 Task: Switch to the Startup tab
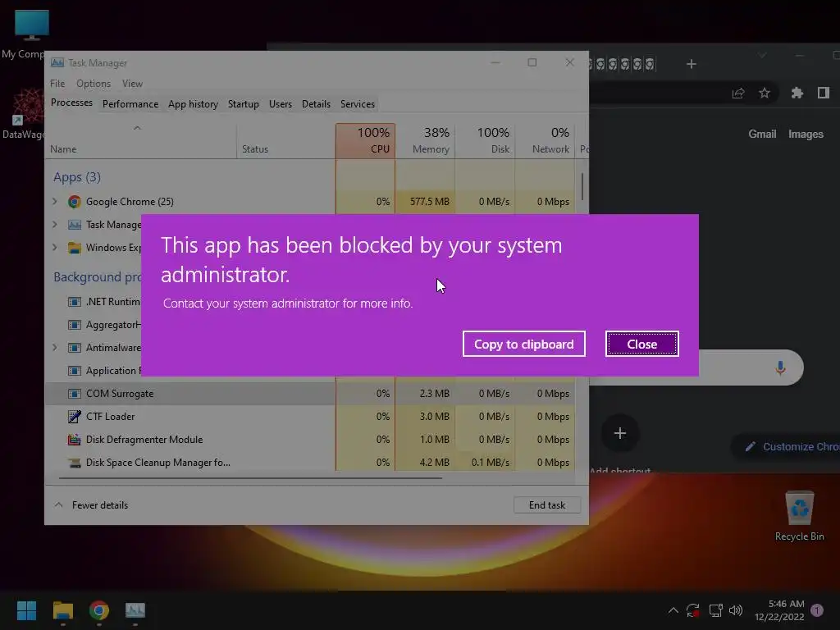(x=243, y=104)
